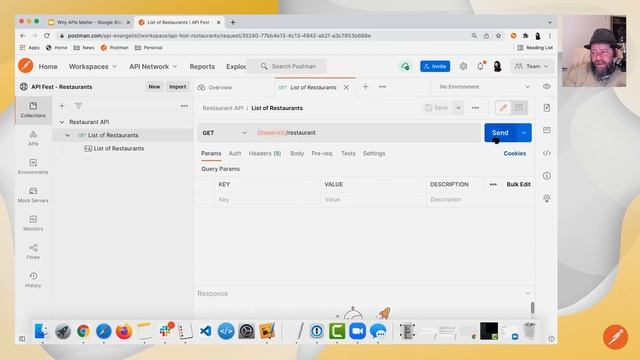This screenshot has width=640, height=360.
Task: Click the Send button
Action: coord(500,133)
